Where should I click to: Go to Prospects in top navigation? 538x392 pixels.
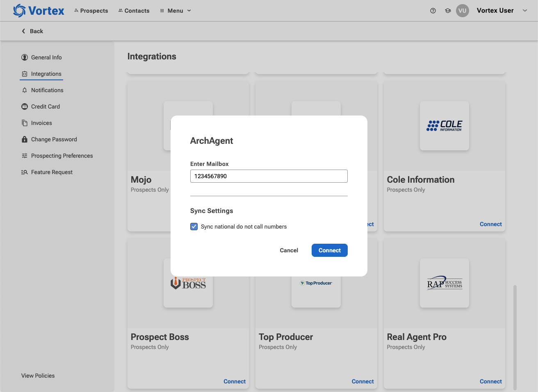click(x=91, y=11)
